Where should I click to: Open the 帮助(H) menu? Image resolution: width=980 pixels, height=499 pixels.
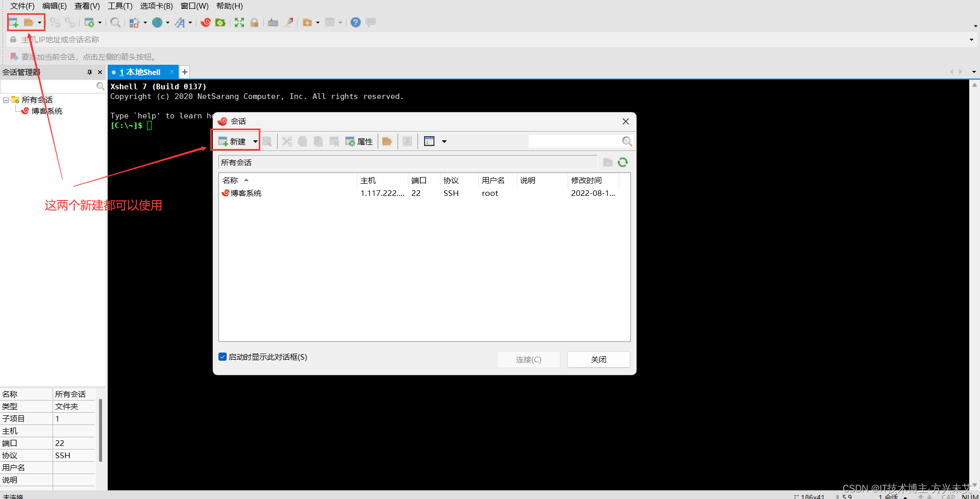[229, 6]
